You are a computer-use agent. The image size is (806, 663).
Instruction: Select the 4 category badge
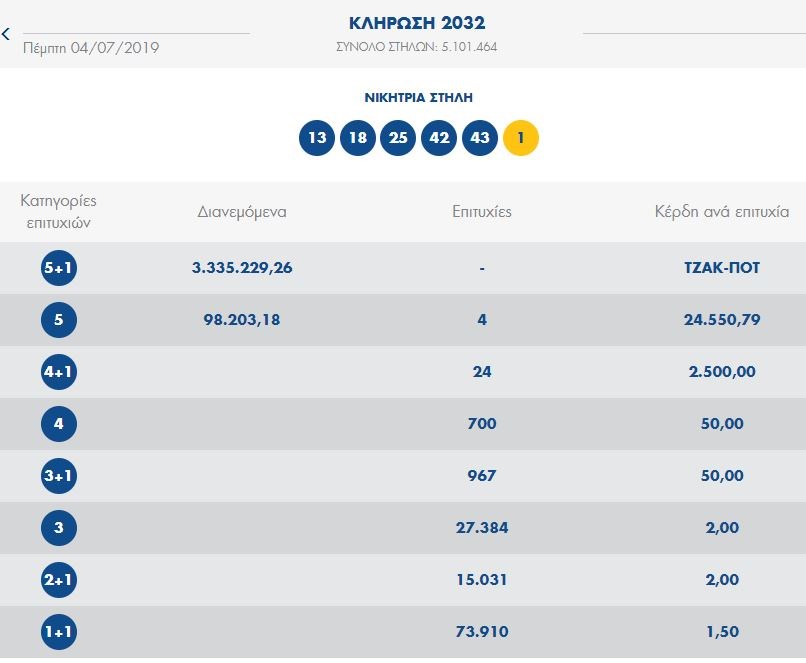pos(59,423)
